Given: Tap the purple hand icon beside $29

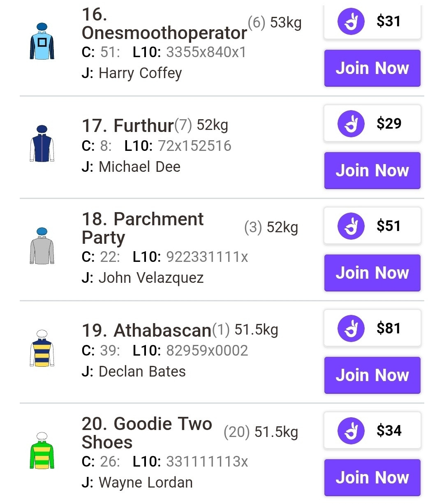Looking at the screenshot, I should 351,124.
